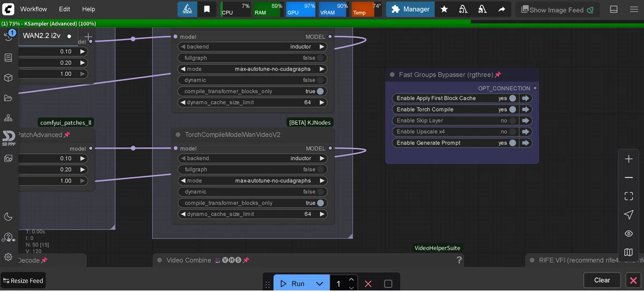Viewport: 644px width, 292px height.
Task: Open mode max-autotune selector in lower node
Action: (x=252, y=181)
